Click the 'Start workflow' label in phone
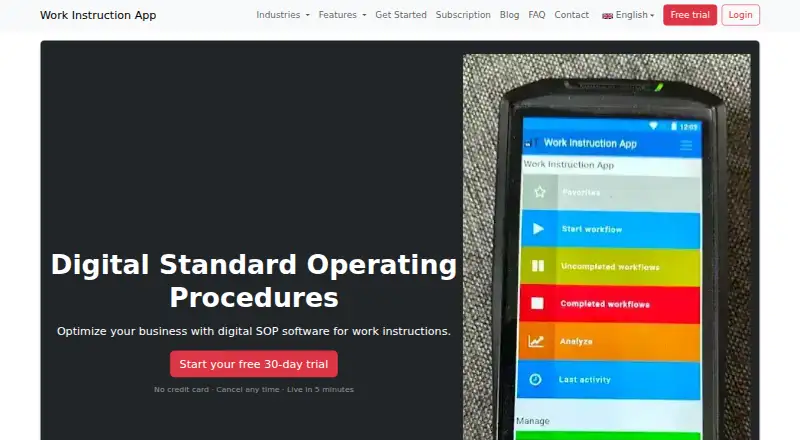 click(x=592, y=229)
